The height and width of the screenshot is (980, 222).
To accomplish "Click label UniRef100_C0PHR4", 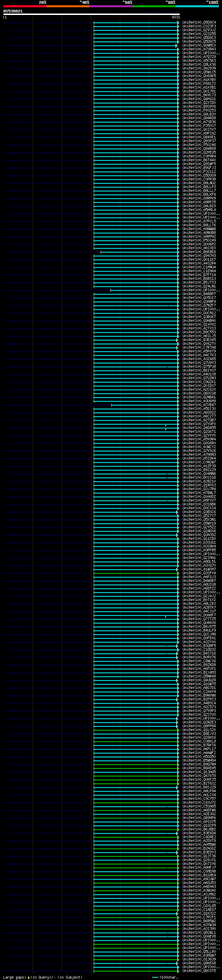I will point(199,156).
